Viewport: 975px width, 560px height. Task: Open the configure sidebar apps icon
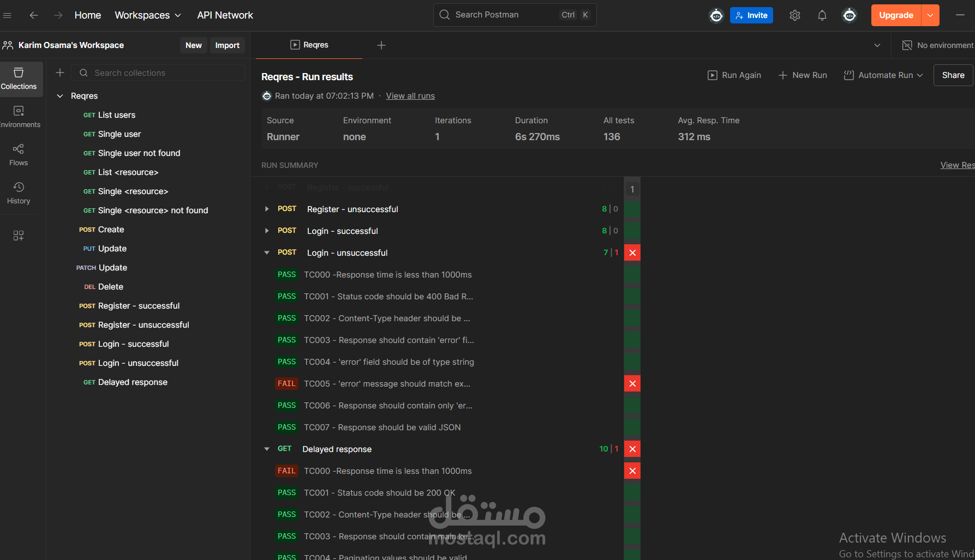coord(19,236)
